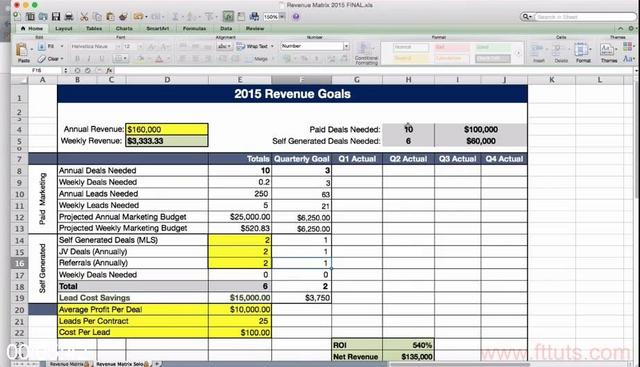Open the font name combo box
The width and height of the screenshot is (640, 367).
click(x=96, y=46)
